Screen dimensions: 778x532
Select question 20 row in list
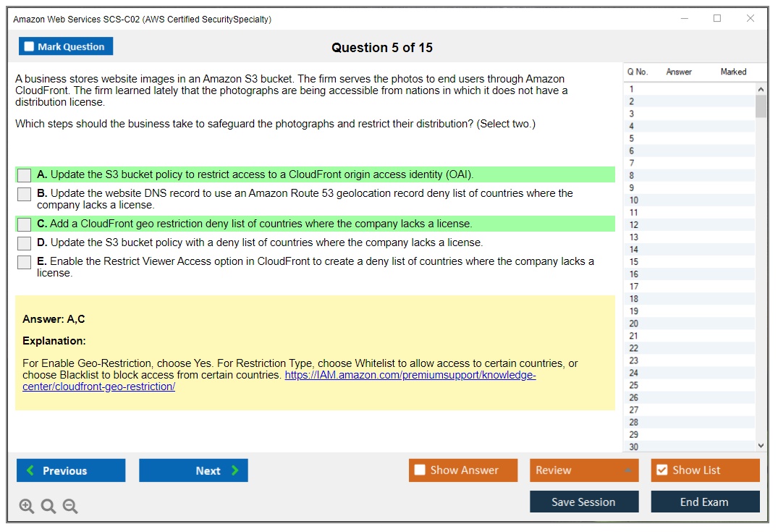(x=634, y=324)
